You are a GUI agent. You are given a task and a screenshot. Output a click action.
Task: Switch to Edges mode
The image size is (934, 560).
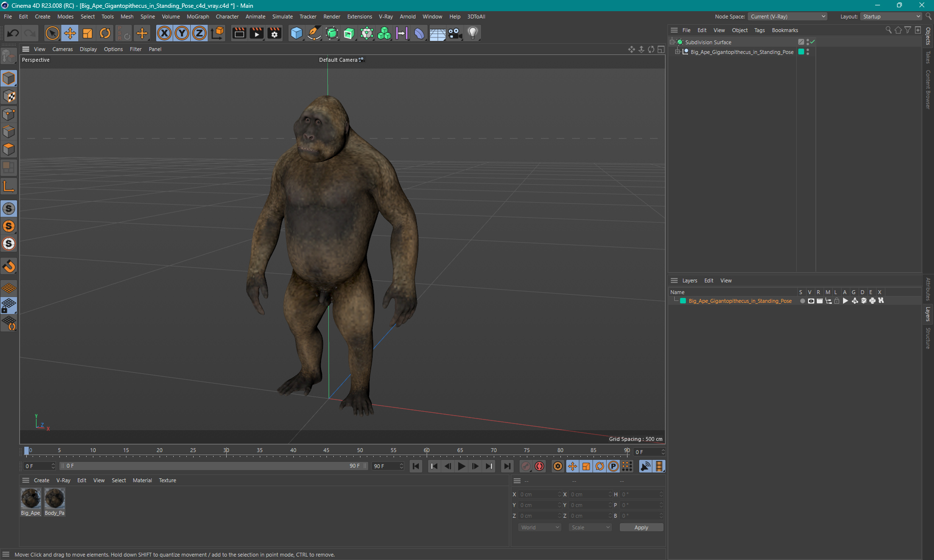pyautogui.click(x=9, y=132)
